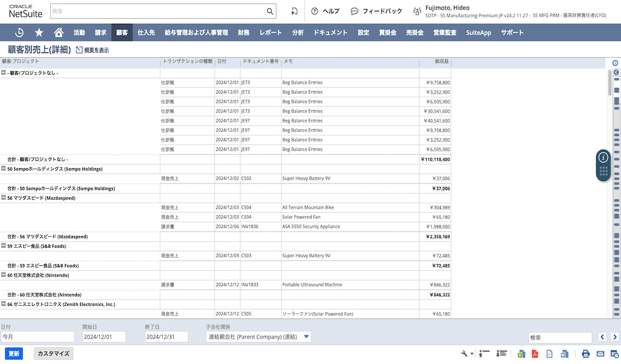The image size is (621, 364).
Task: Select the All Terrain Mountain Bike memo cell
Action: (x=350, y=207)
